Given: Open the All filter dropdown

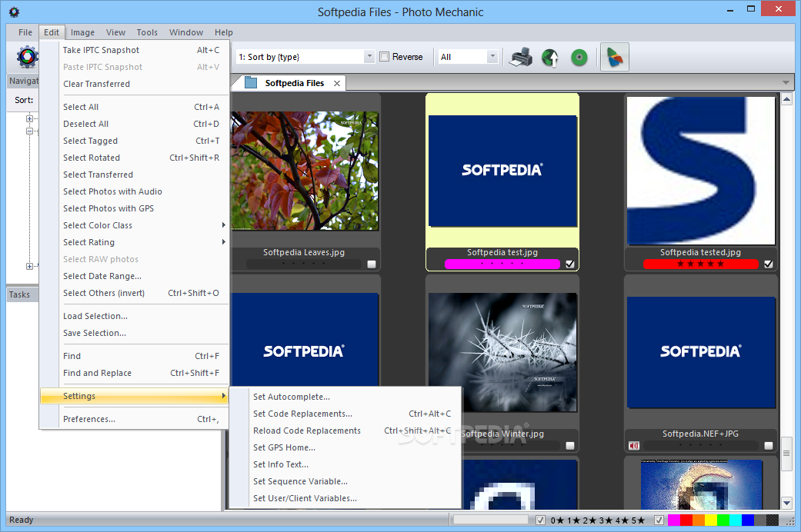Looking at the screenshot, I should [x=492, y=57].
